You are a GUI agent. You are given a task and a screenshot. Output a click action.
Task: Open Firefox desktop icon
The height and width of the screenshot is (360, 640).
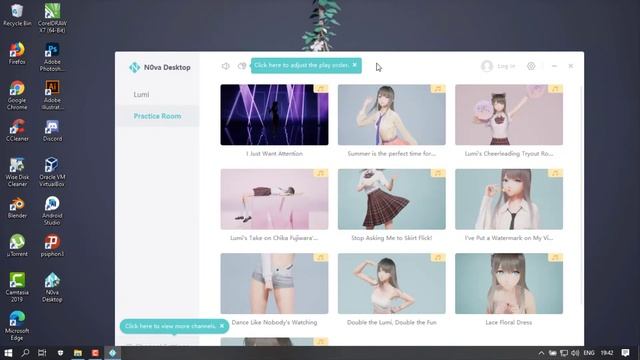[x=17, y=53]
